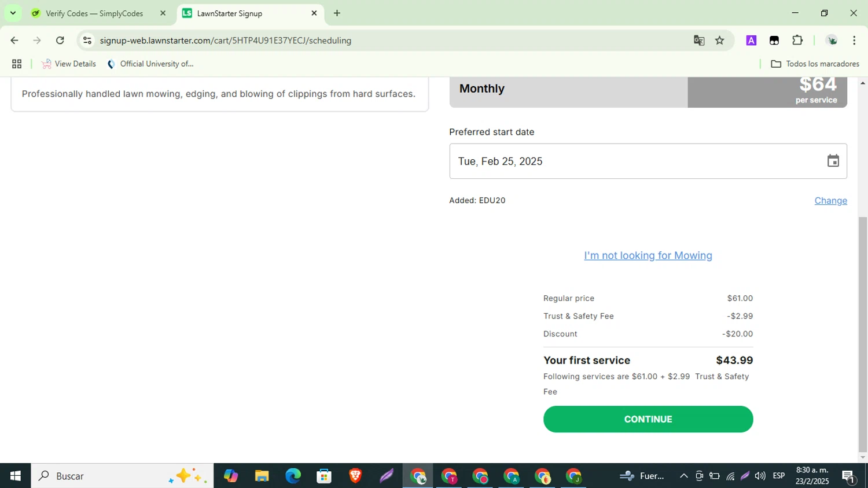Viewport: 868px width, 488px height.
Task: Click the Trust & Safety Fee -$2.99 amount
Action: point(740,316)
